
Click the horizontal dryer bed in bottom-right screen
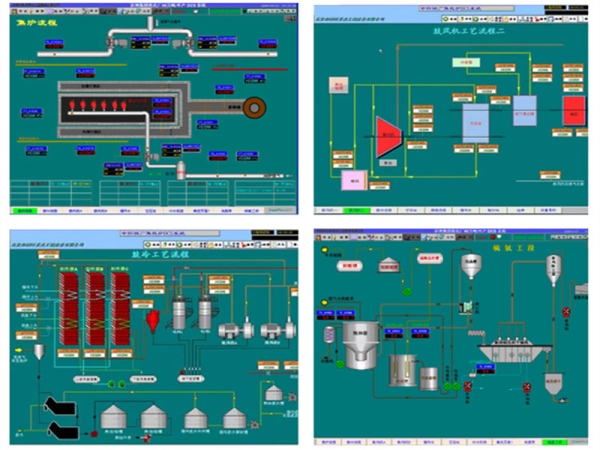514,352
